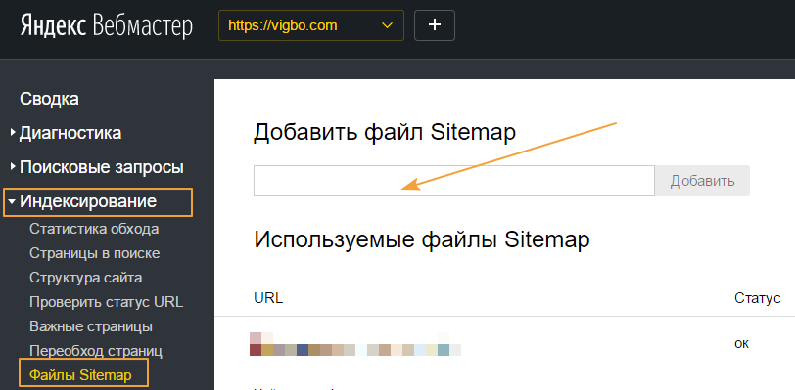Image resolution: width=795 pixels, height=390 pixels.
Task: Open Важные страницы page
Action: (91, 326)
